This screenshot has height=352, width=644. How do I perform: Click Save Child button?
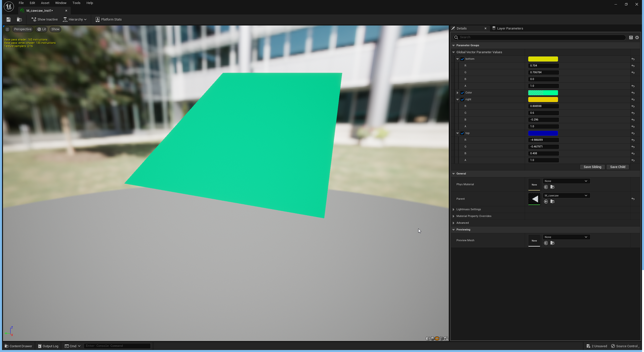click(x=618, y=167)
